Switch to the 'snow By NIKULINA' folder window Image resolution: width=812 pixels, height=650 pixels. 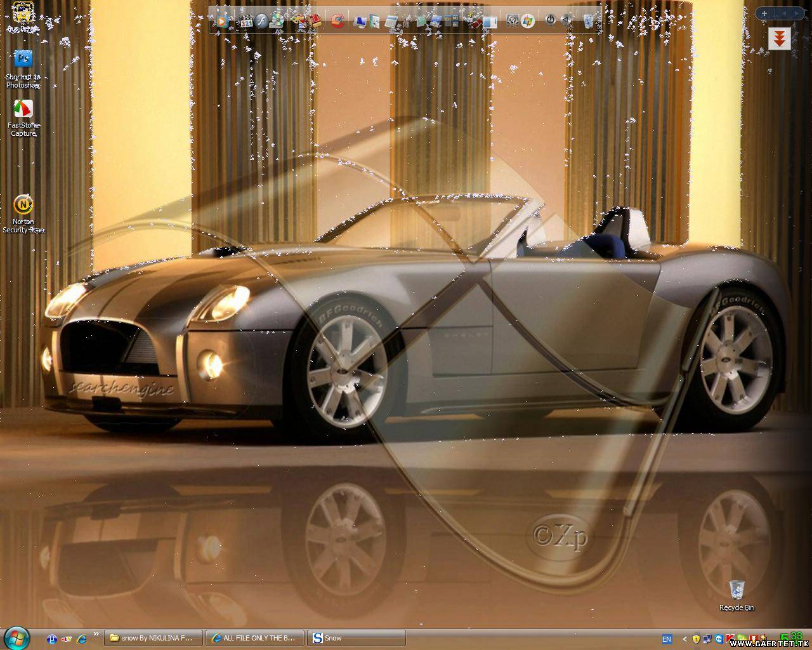pyautogui.click(x=154, y=638)
